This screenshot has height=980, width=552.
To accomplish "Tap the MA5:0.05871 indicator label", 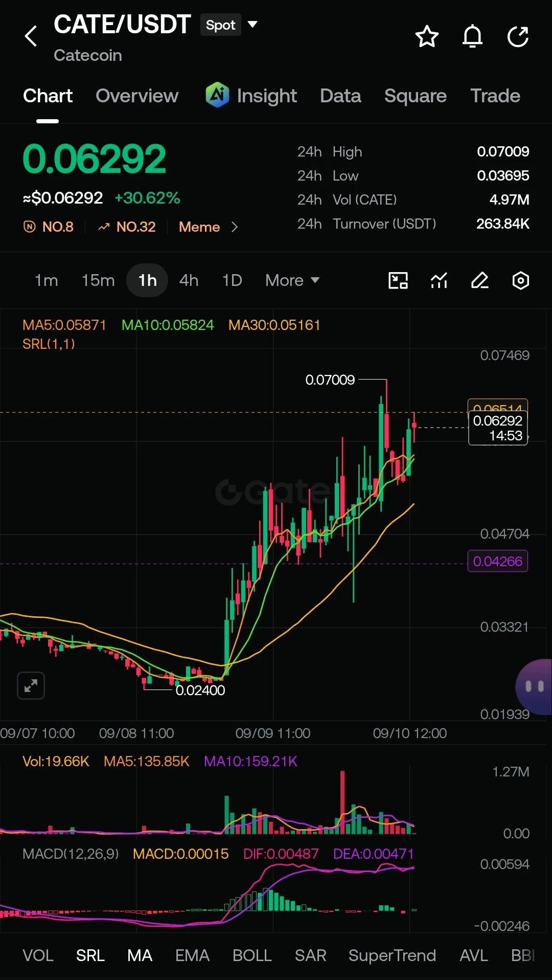I will [64, 325].
